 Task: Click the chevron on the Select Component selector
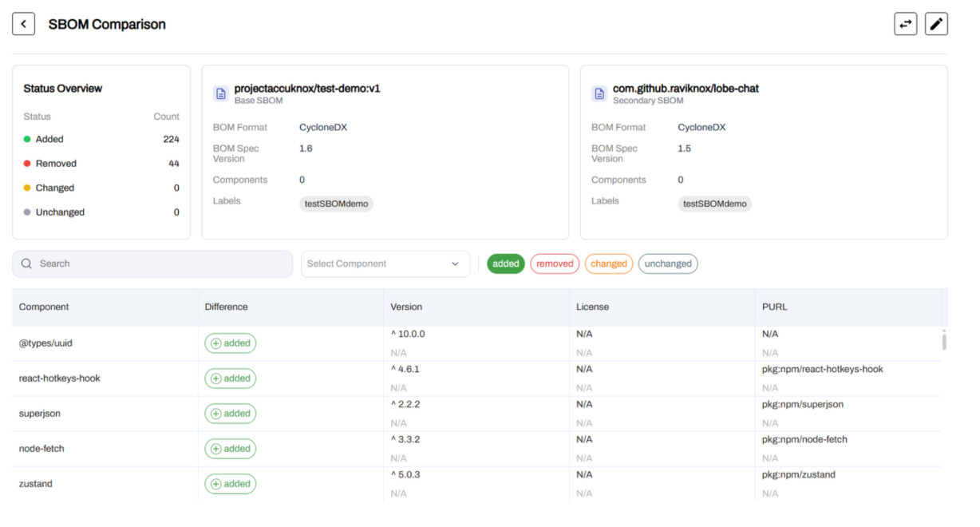[455, 263]
